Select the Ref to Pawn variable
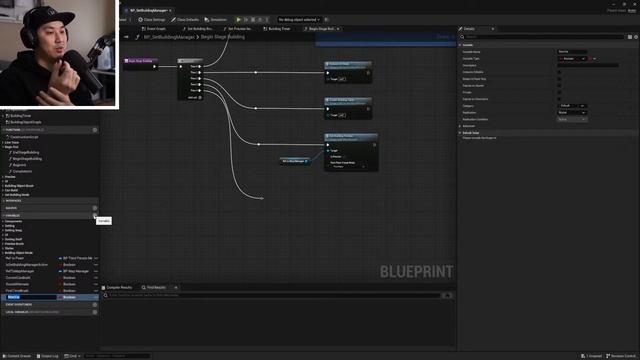The width and height of the screenshot is (640, 360). pyautogui.click(x=15, y=258)
